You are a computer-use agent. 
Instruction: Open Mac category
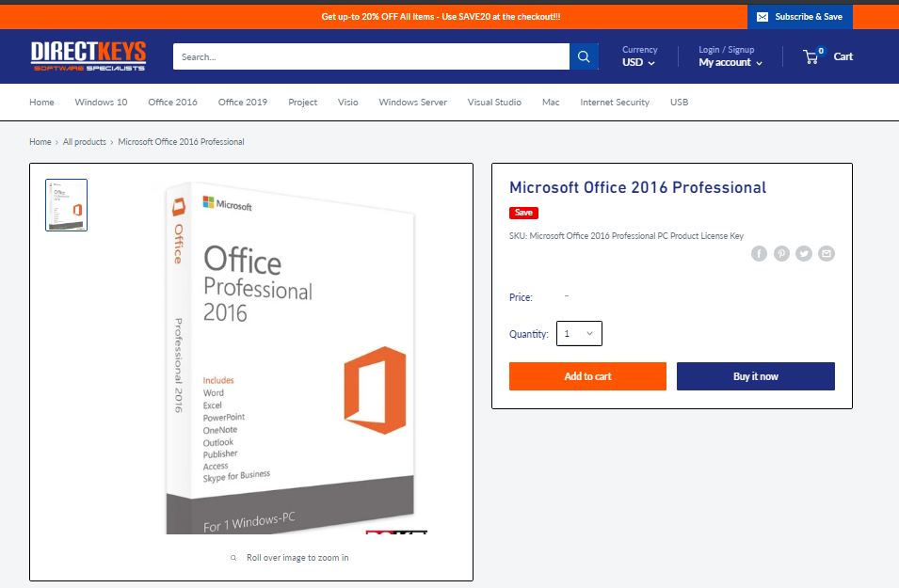[551, 102]
